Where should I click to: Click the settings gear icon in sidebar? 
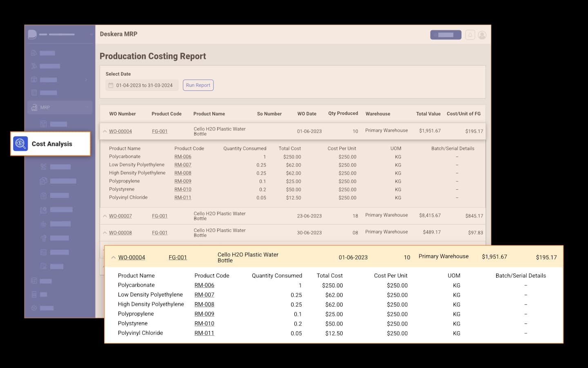point(34,308)
